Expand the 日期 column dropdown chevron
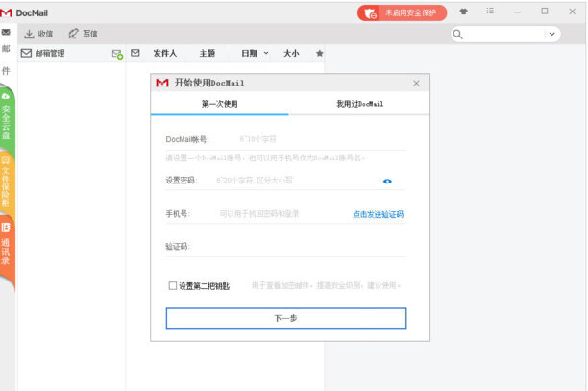Image resolution: width=588 pixels, height=391 pixels. [x=266, y=53]
